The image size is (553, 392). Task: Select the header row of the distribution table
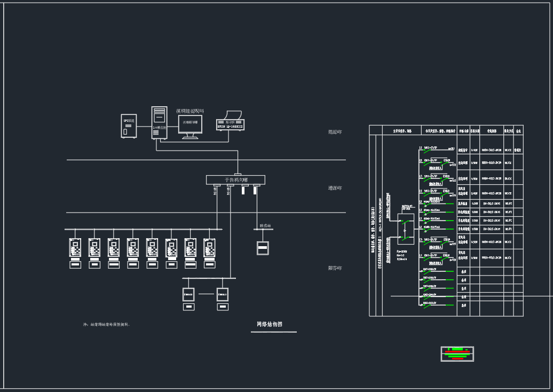pos(446,130)
